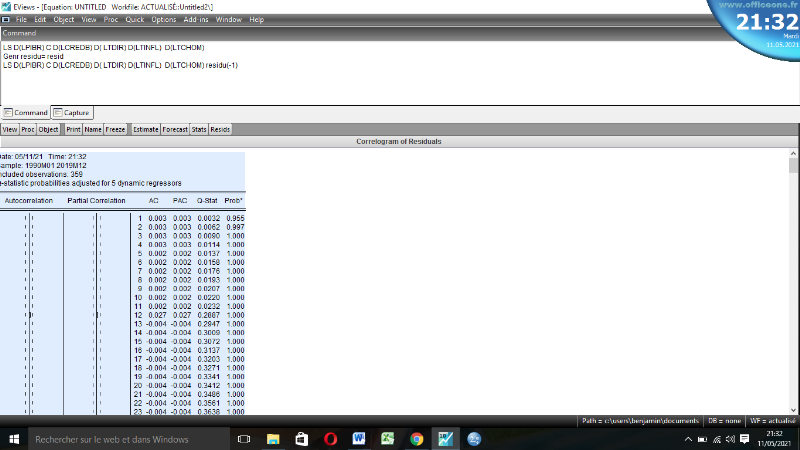Open the Quick menu
Viewport: 800px width, 450px height.
135,19
